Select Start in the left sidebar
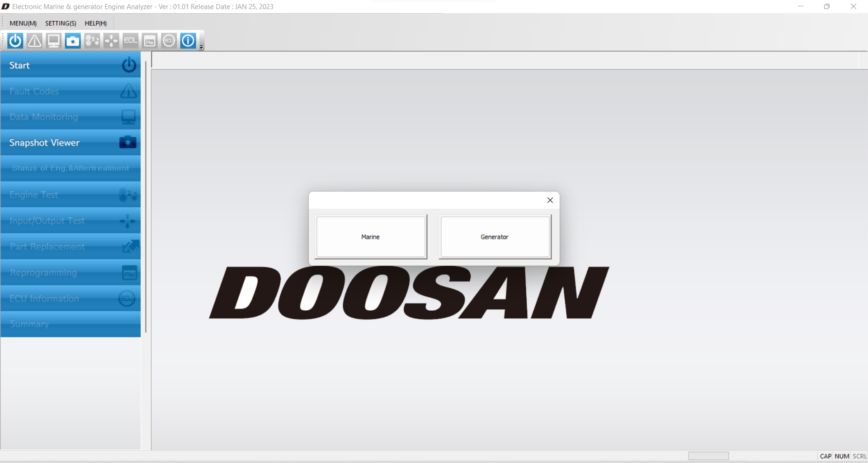This screenshot has width=868, height=463. click(71, 65)
